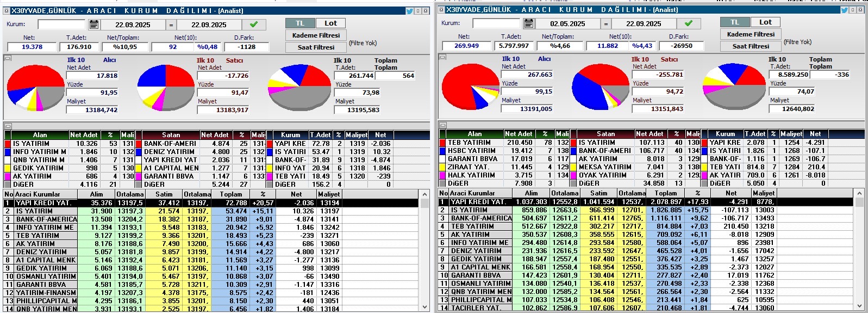Open calendar picker in right window
Screen dimensions: 868x313
pos(528,23)
